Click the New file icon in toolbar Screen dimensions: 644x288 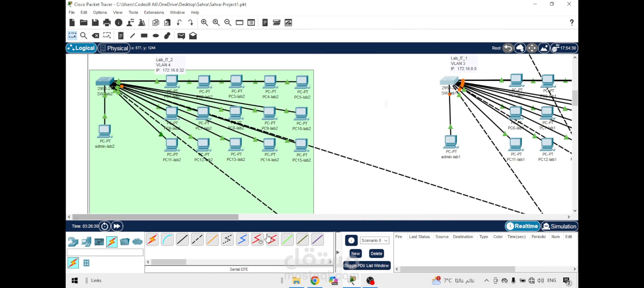tap(72, 23)
